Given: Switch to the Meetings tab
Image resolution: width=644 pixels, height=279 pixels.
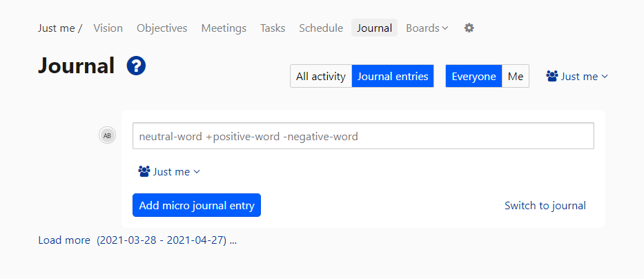Looking at the screenshot, I should (x=224, y=28).
